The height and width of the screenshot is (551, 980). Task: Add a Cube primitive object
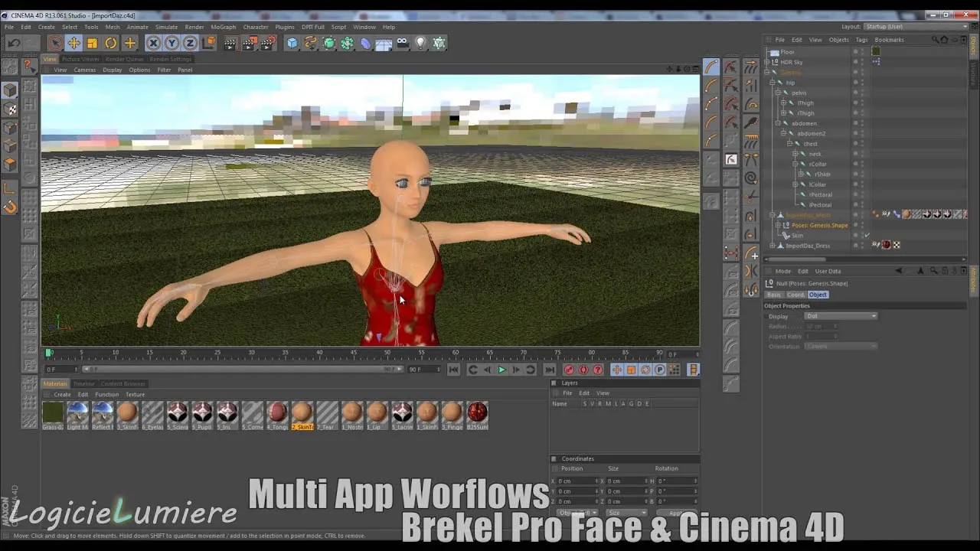[x=292, y=44]
